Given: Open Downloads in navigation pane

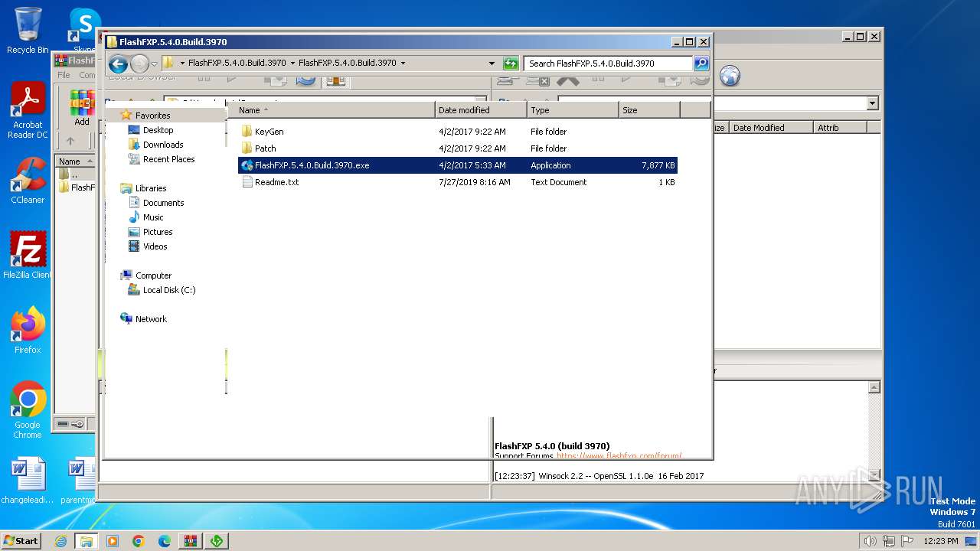Looking at the screenshot, I should [163, 145].
